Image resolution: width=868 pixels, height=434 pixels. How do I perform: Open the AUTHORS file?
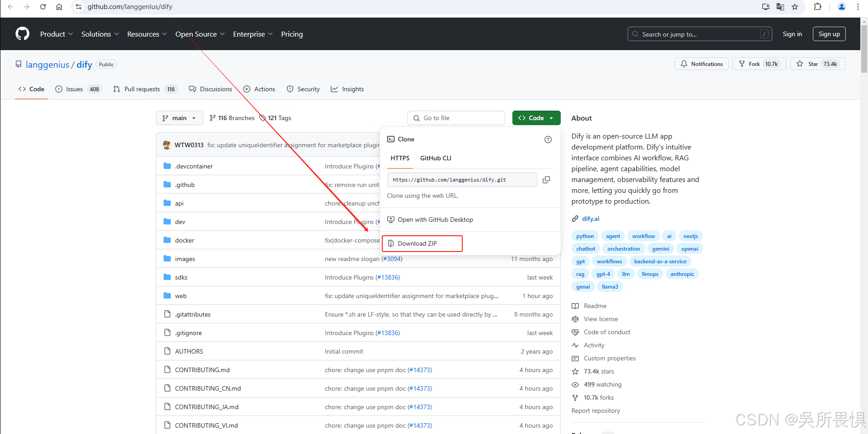pyautogui.click(x=189, y=351)
